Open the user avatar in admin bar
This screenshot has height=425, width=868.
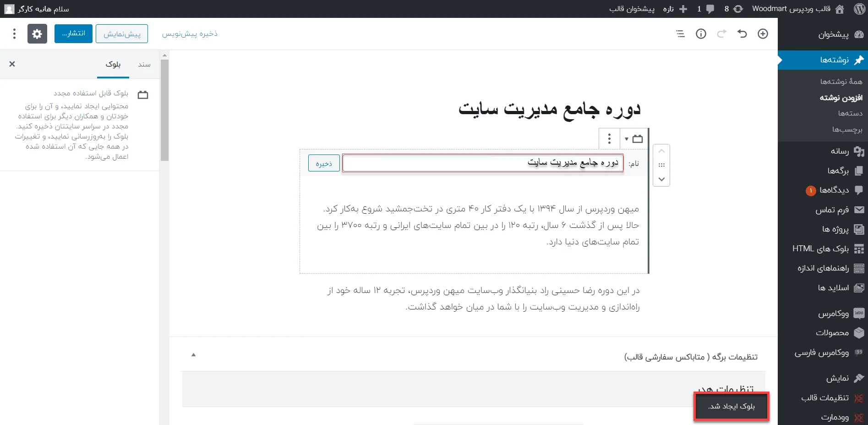[9, 9]
